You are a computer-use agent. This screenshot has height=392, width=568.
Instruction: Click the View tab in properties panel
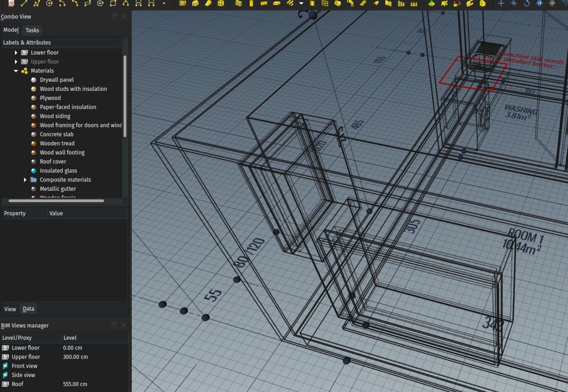click(x=10, y=309)
